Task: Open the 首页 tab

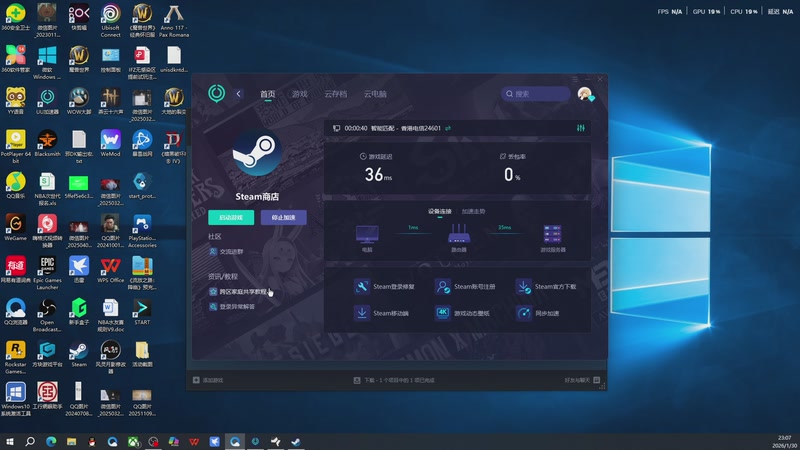Action: pyautogui.click(x=267, y=94)
